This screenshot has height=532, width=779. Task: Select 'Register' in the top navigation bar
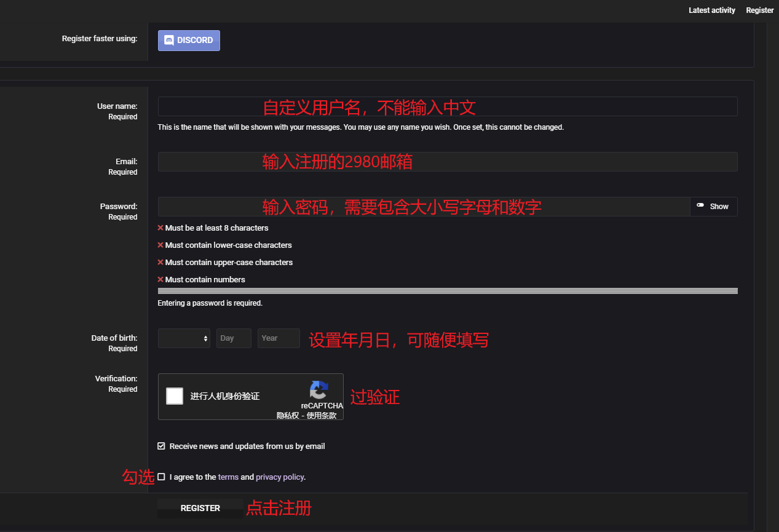(759, 10)
